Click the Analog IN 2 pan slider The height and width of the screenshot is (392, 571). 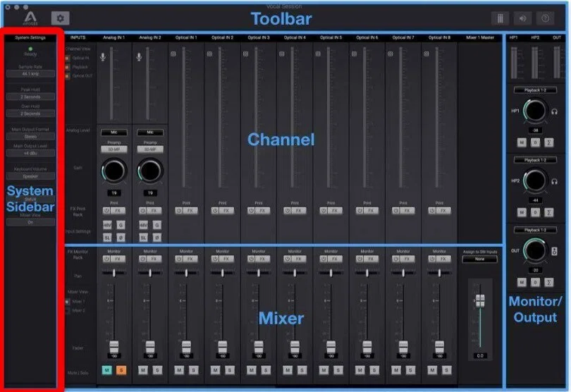click(x=150, y=273)
